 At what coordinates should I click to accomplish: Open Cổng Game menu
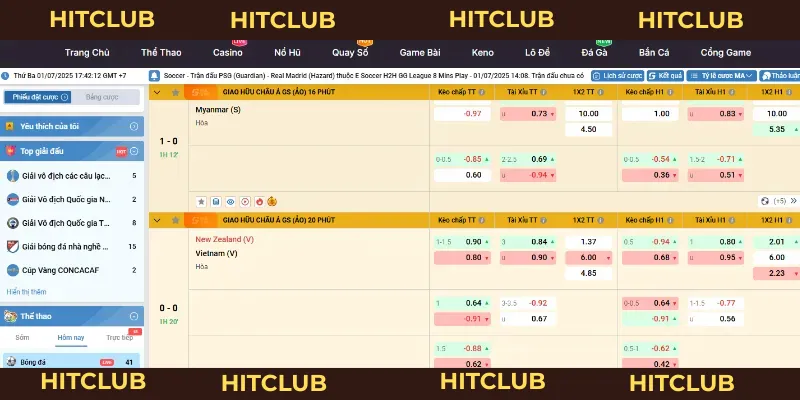click(726, 53)
